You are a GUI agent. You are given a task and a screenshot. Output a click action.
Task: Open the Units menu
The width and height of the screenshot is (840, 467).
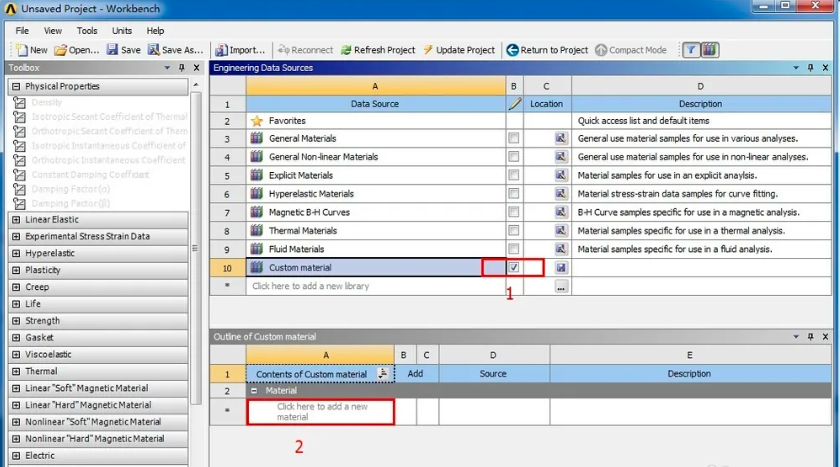(x=122, y=31)
